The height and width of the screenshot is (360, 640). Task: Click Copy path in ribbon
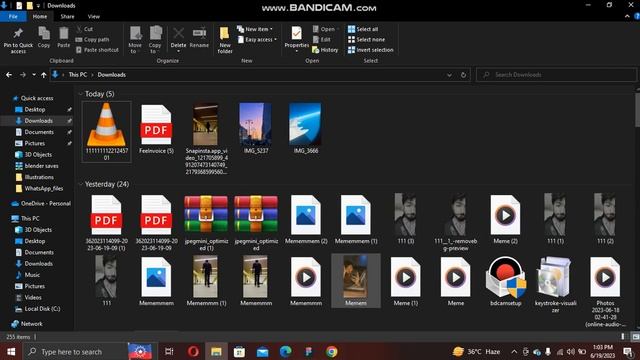tap(92, 40)
